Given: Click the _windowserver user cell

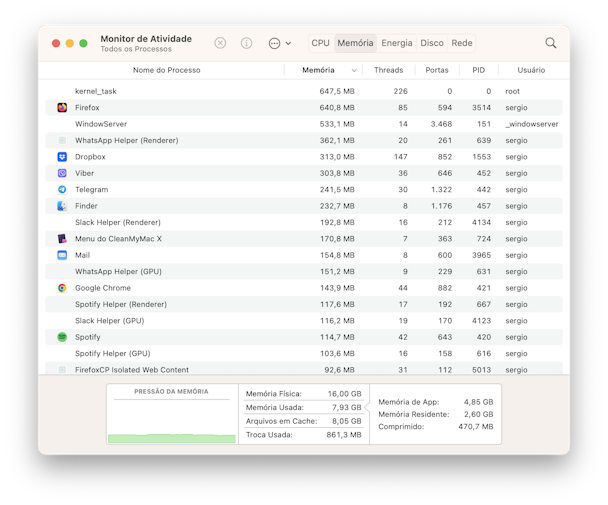Looking at the screenshot, I should tap(532, 124).
